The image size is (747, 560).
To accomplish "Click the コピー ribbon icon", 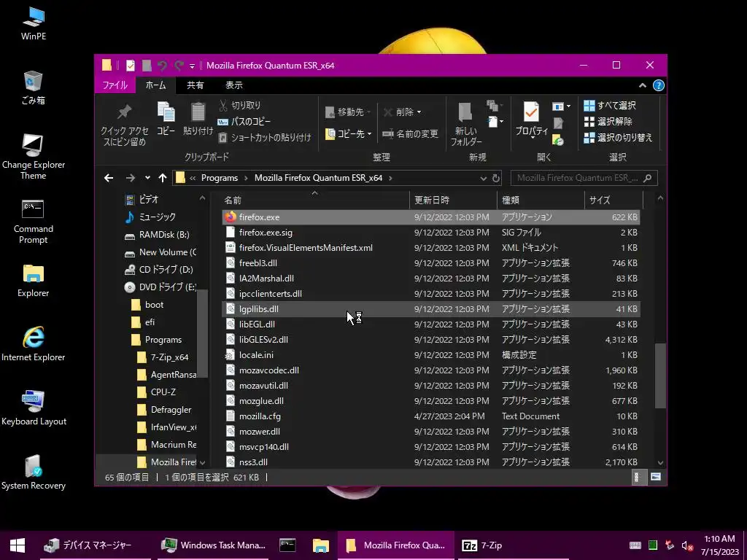I will tap(166, 112).
